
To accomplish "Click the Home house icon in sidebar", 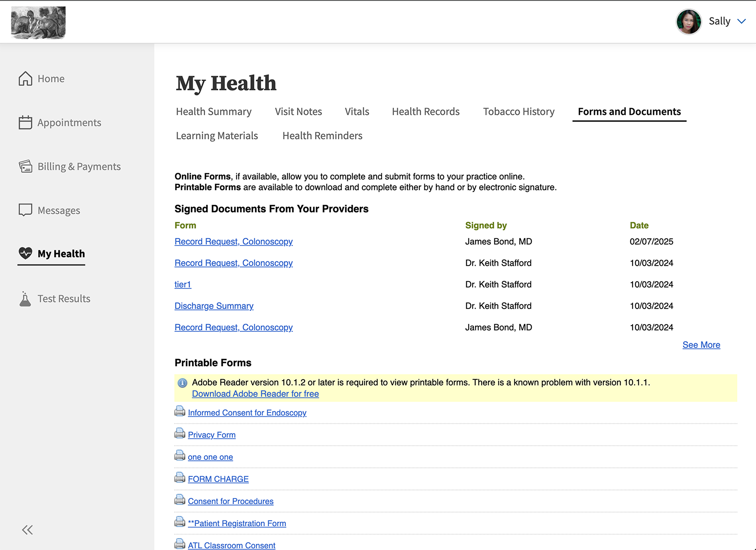I will coord(25,78).
